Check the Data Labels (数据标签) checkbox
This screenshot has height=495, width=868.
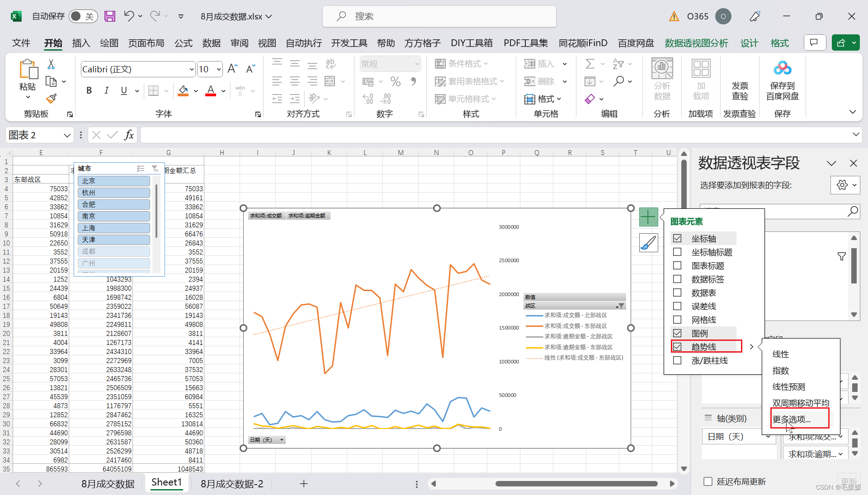677,279
